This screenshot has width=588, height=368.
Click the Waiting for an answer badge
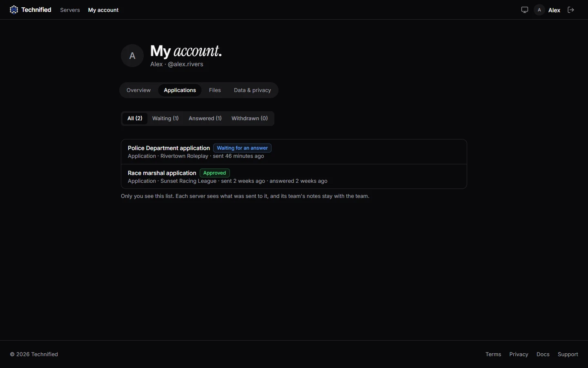[x=242, y=148]
